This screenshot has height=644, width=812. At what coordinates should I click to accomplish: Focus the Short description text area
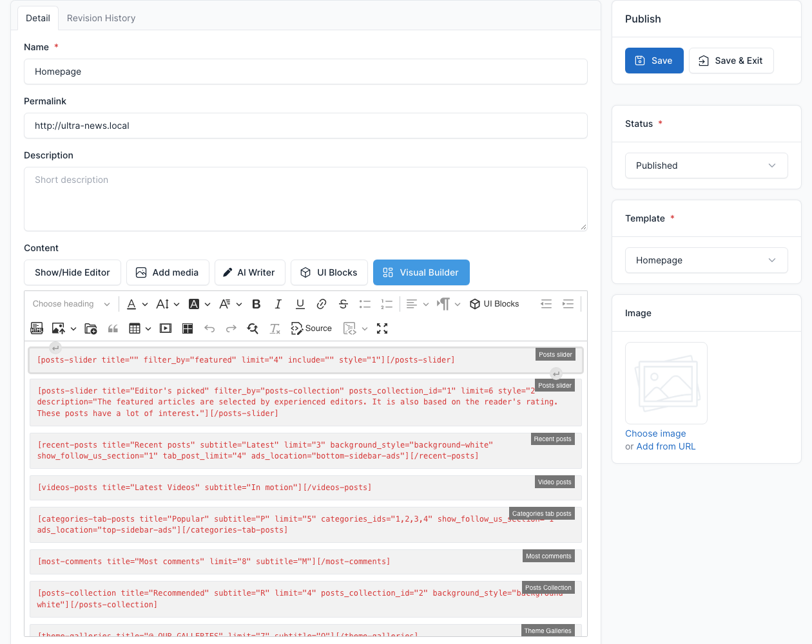coord(305,199)
